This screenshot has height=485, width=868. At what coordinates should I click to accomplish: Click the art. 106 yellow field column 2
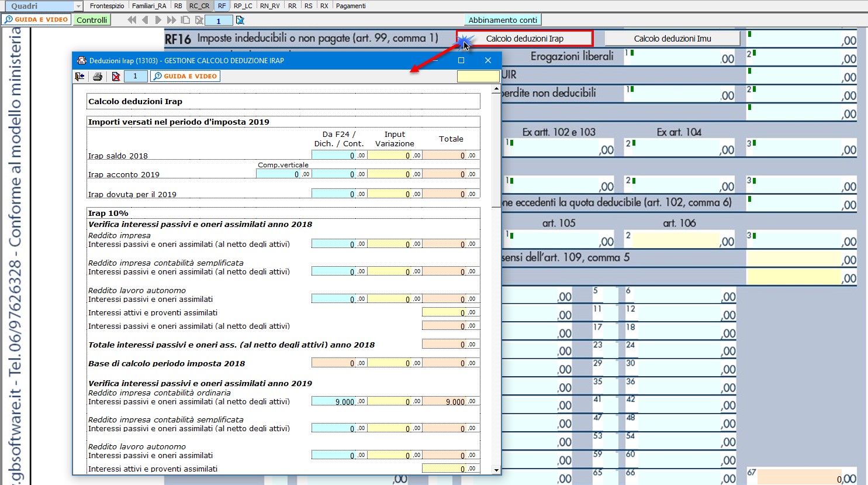680,240
